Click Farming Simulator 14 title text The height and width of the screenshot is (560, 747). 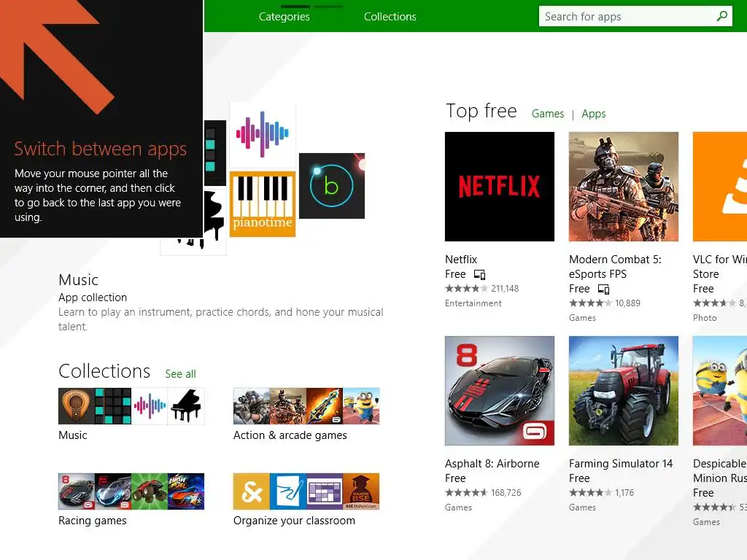point(621,464)
